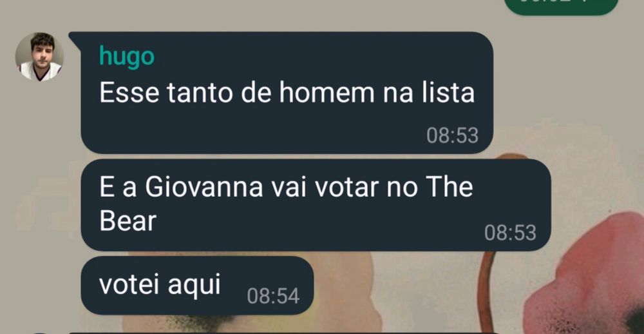This screenshot has width=644, height=334.
Task: Tap the sender name hugo
Action: pyautogui.click(x=126, y=56)
